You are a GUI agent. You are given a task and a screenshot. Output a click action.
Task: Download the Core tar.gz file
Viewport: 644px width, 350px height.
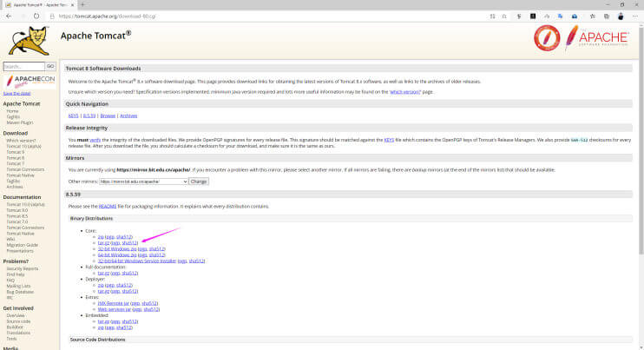click(x=103, y=243)
